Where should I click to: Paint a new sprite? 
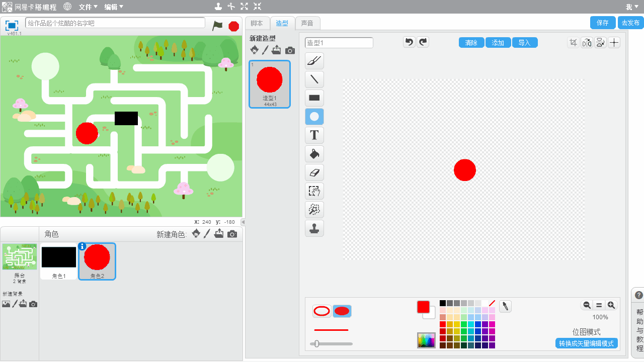[207, 234]
